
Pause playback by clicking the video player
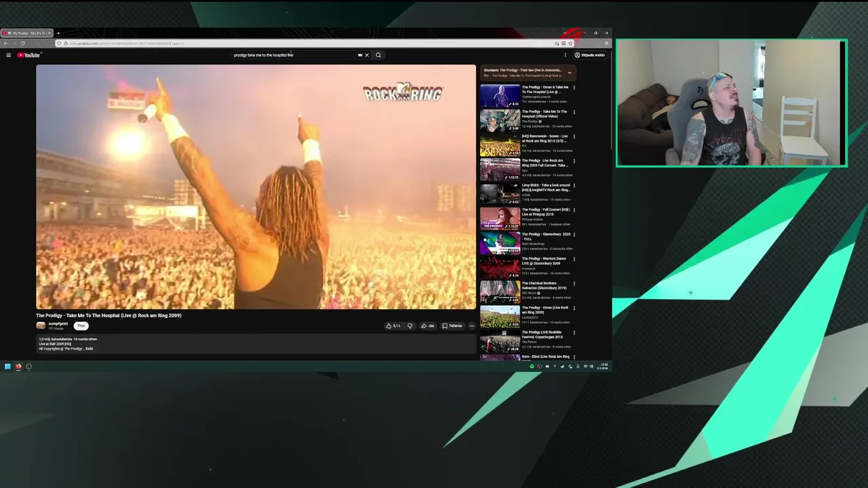[256, 187]
